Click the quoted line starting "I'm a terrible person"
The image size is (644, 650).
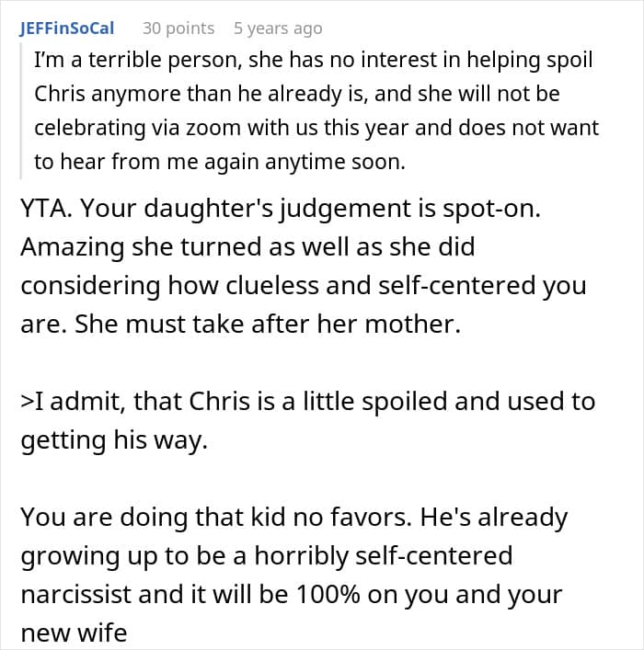coord(313,61)
